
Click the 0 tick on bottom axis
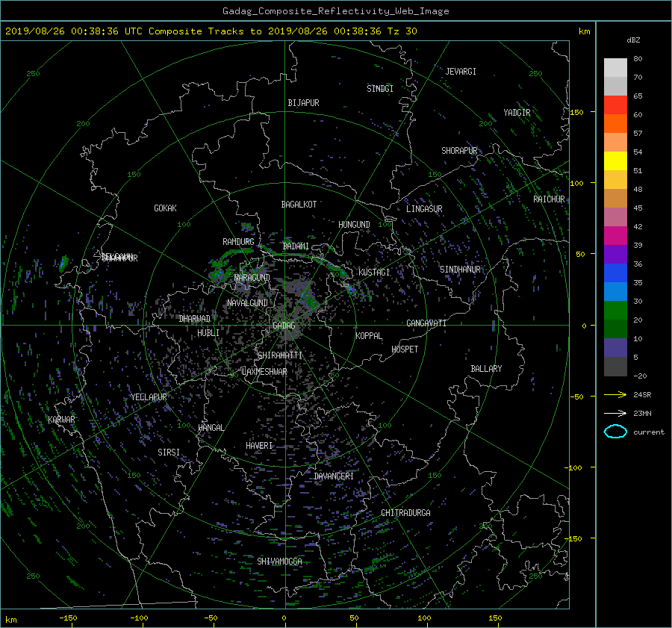pos(284,618)
